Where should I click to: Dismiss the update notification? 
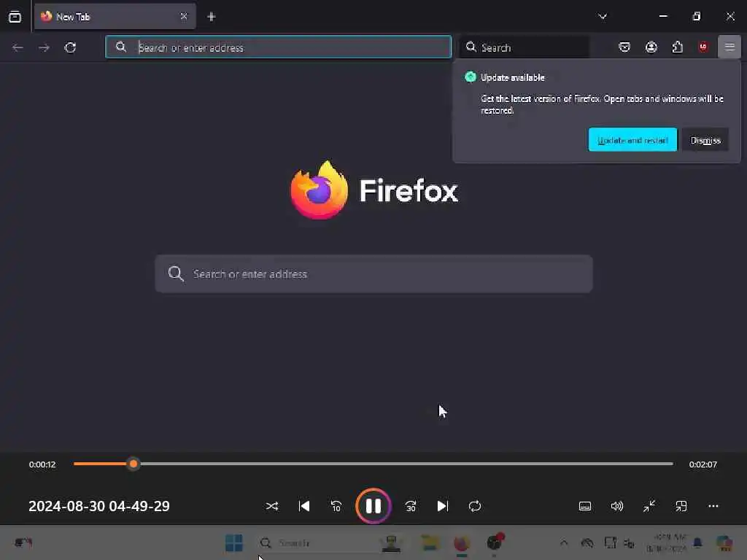pos(705,139)
